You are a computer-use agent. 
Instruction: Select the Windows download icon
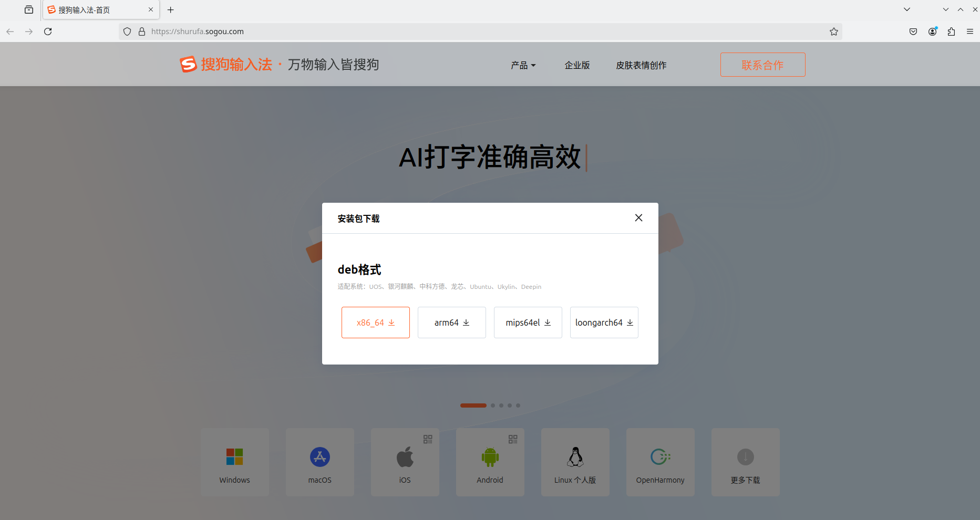(x=234, y=457)
